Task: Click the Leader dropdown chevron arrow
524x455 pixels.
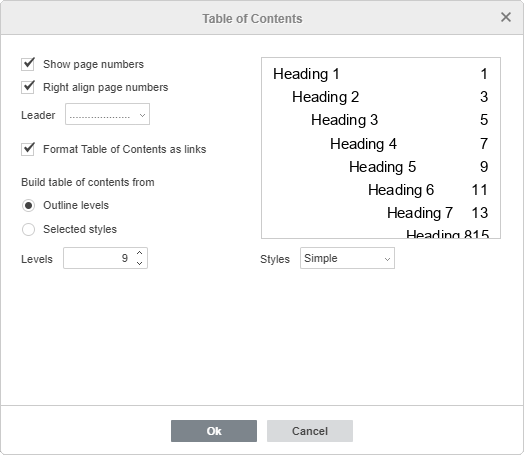Action: 142,115
